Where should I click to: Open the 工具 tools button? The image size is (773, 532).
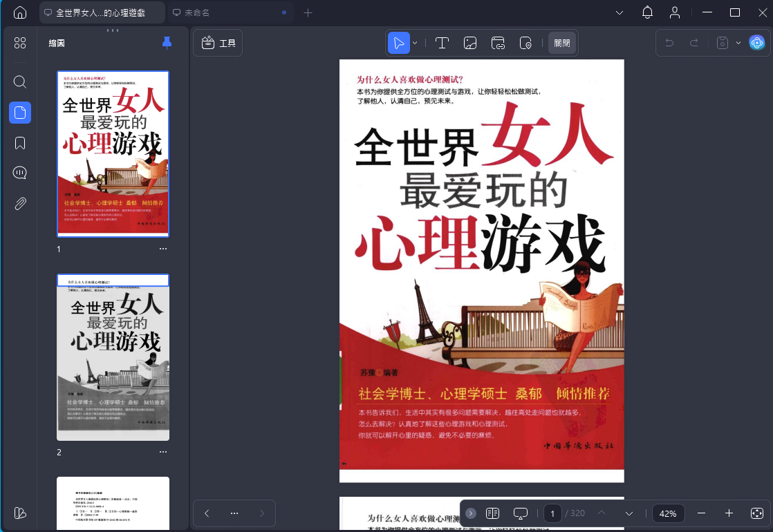point(218,43)
